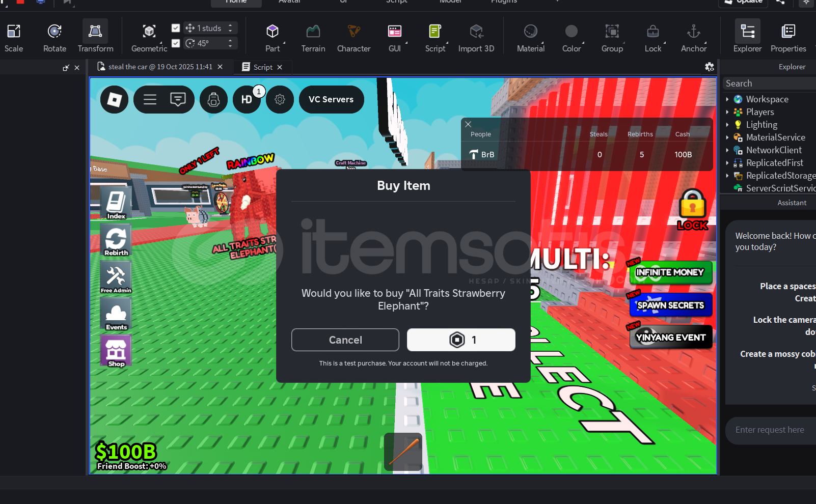Expand the ReplicatedStorage node arrow

pyautogui.click(x=727, y=176)
